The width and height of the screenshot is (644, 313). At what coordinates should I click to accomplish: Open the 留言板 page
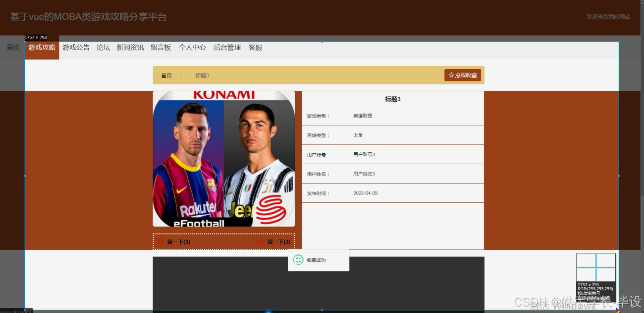pos(161,48)
